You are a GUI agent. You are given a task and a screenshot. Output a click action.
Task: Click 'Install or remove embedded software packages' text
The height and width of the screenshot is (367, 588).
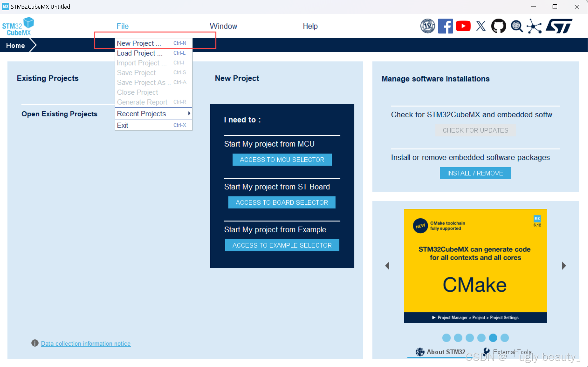coord(470,157)
